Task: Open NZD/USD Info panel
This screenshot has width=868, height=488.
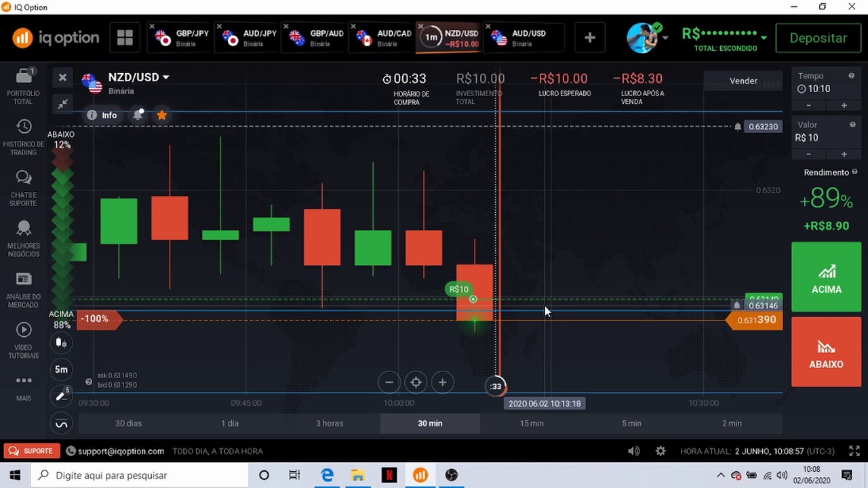Action: [102, 115]
